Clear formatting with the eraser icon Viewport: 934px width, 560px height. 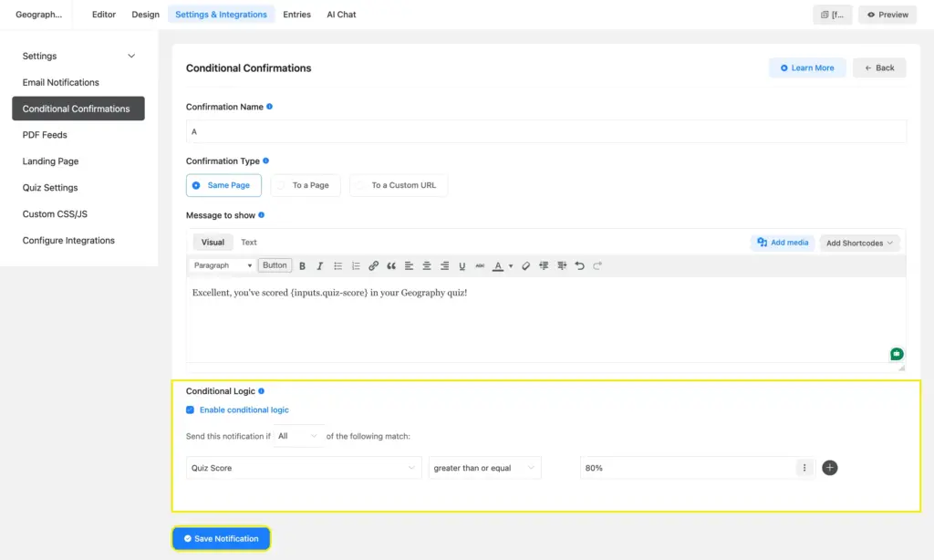(x=525, y=265)
